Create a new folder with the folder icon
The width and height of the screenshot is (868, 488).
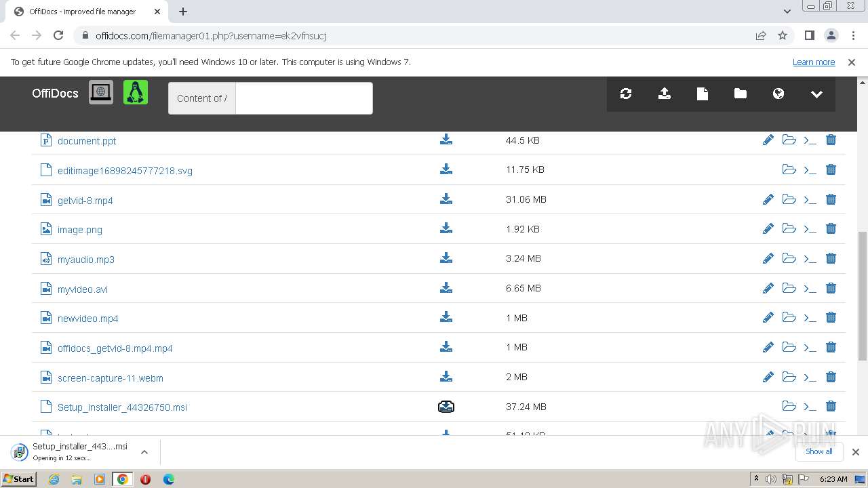coord(741,94)
